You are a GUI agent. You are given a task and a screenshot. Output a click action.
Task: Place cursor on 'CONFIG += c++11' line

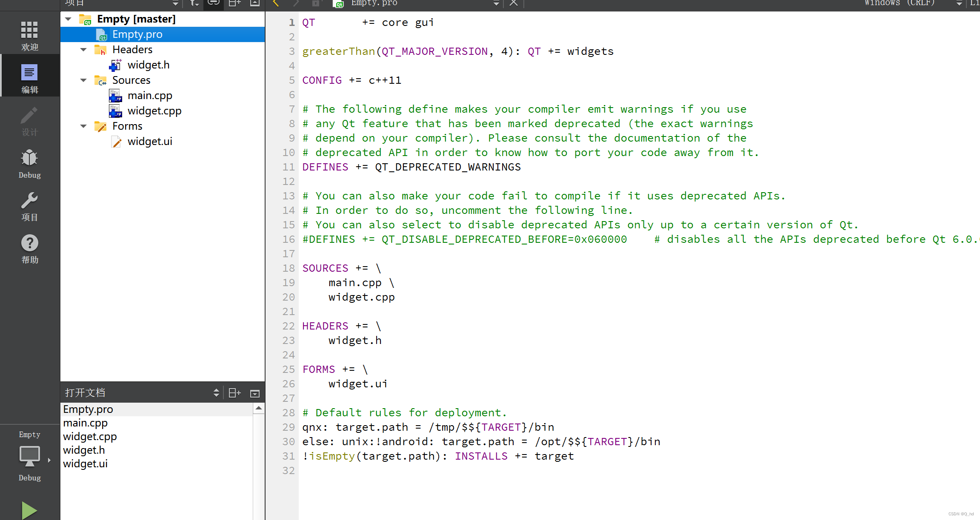pos(352,80)
